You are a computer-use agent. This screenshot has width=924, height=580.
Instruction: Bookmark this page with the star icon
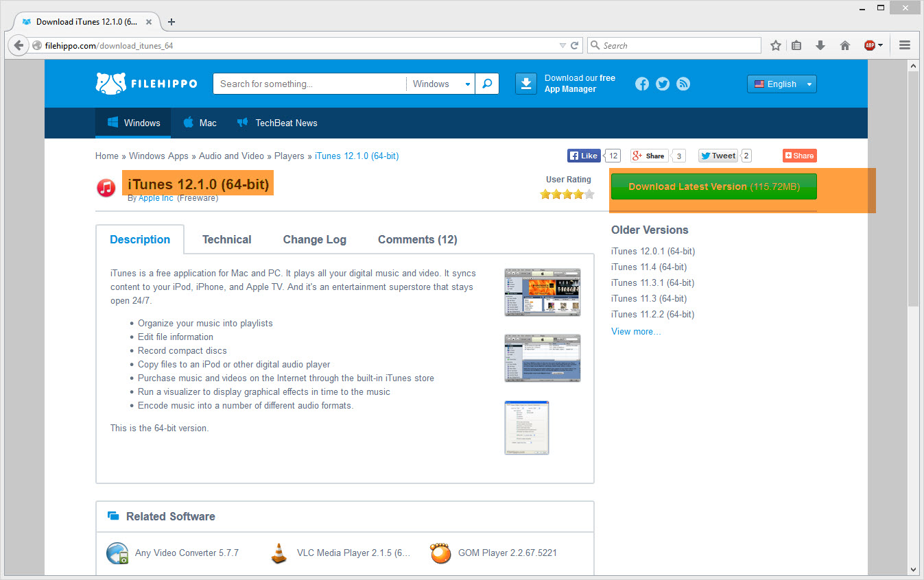coord(776,45)
